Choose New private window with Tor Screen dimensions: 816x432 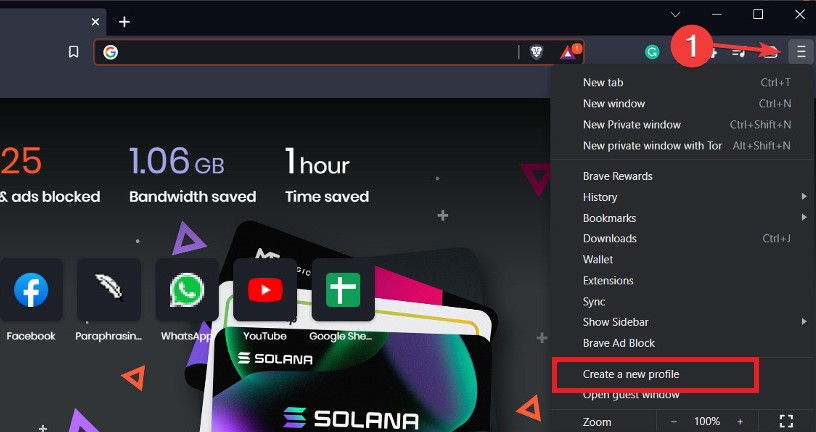click(682, 146)
